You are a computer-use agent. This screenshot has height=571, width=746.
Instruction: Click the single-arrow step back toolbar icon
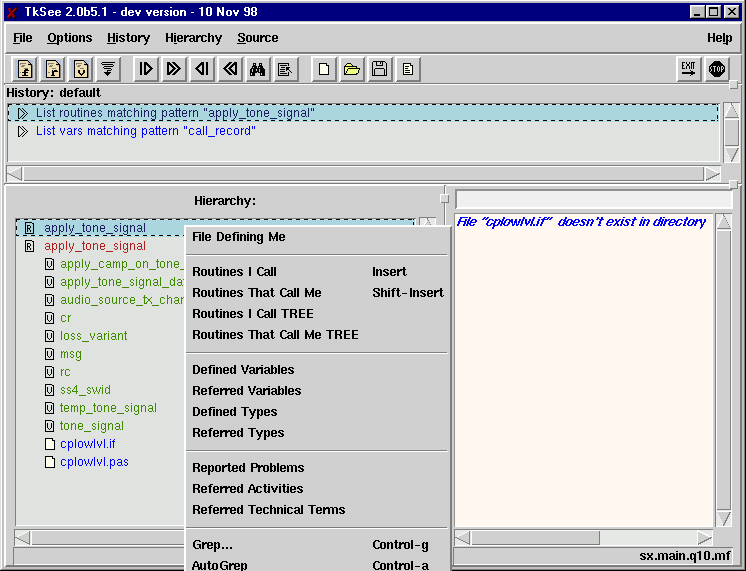(202, 69)
